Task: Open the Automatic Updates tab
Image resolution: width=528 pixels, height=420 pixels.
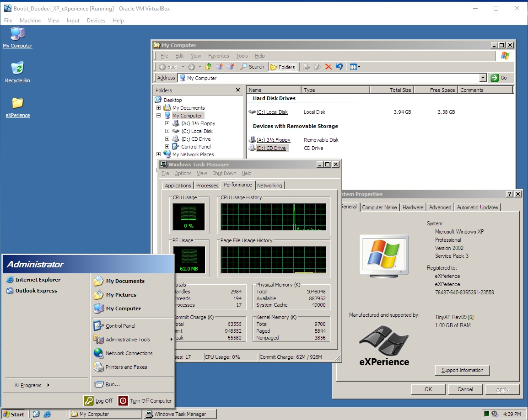Action: click(x=477, y=207)
